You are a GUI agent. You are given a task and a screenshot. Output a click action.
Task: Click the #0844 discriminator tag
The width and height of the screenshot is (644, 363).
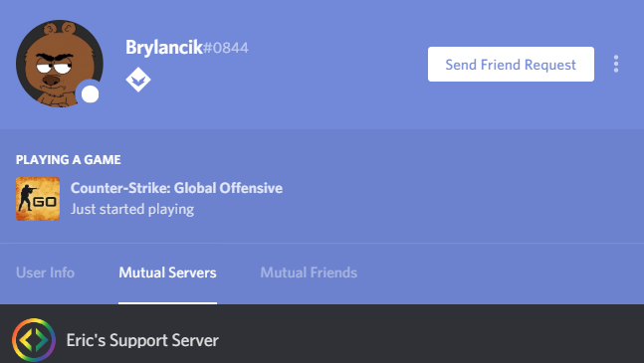226,48
